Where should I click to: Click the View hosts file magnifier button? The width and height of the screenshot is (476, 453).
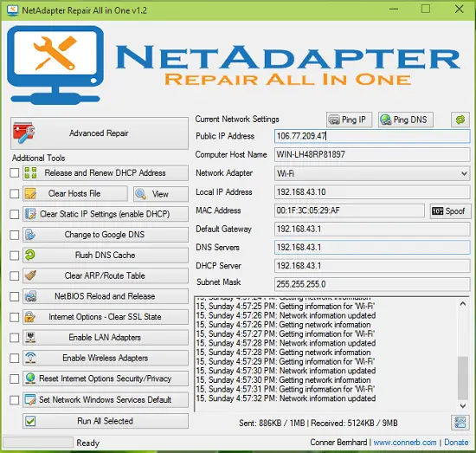click(x=161, y=194)
